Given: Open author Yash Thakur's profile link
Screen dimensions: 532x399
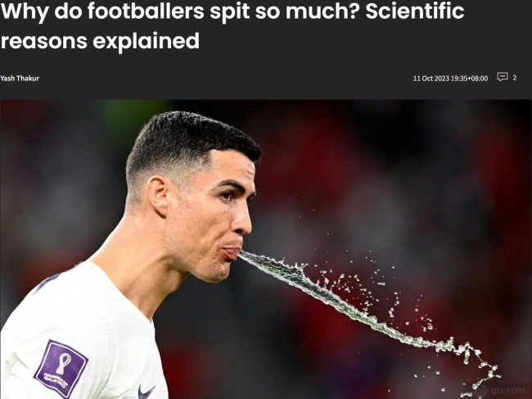Looking at the screenshot, I should click(20, 78).
